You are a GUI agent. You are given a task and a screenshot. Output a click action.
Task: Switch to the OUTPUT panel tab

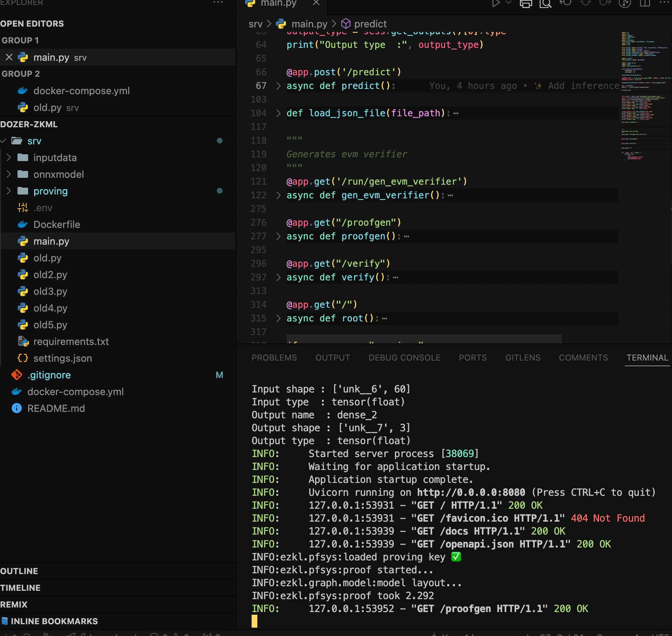click(333, 358)
